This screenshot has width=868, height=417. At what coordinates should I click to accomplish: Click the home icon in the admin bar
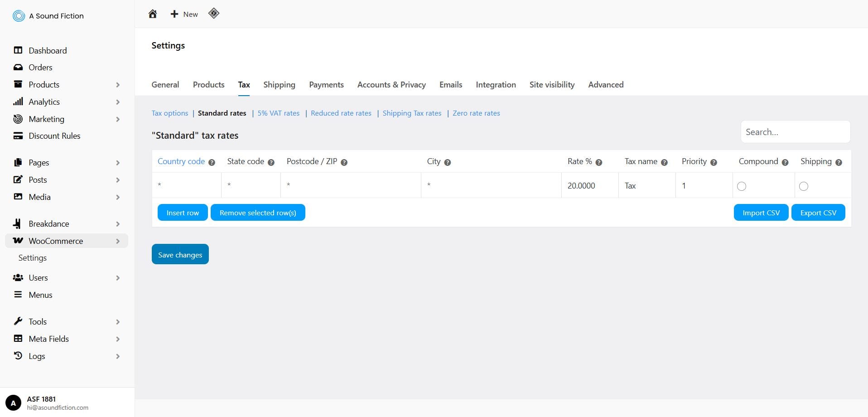tap(153, 14)
